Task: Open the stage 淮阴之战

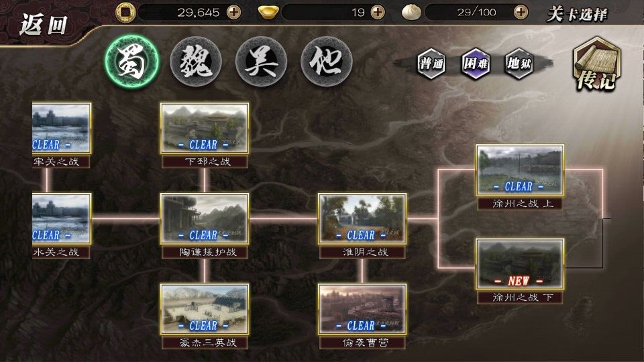Action: (362, 226)
